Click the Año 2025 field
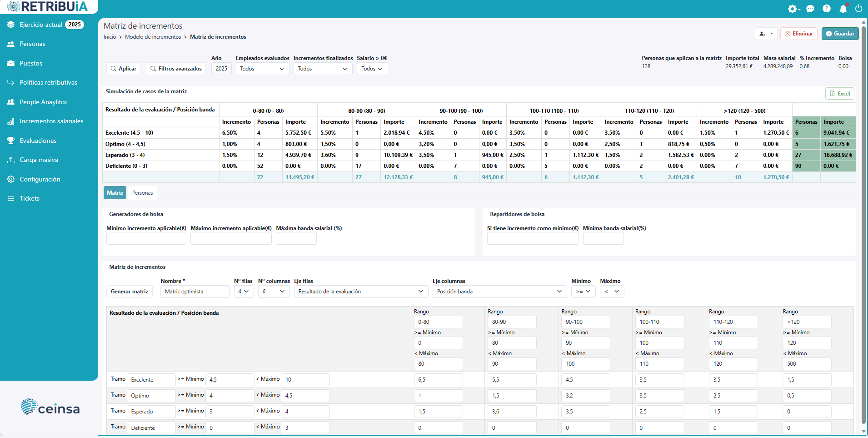The image size is (868, 438). pos(221,69)
